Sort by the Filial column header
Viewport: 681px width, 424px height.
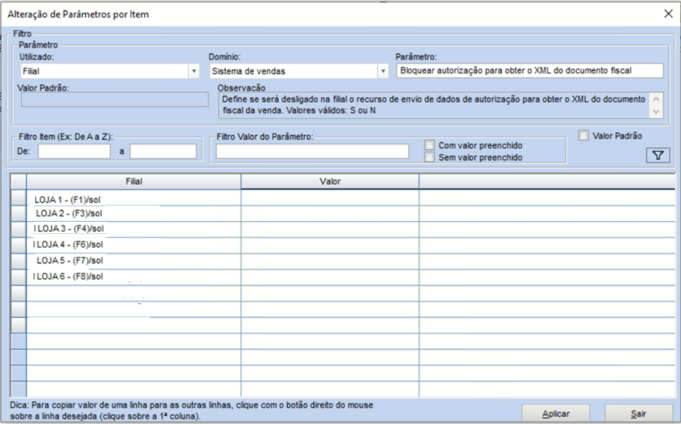tap(134, 182)
